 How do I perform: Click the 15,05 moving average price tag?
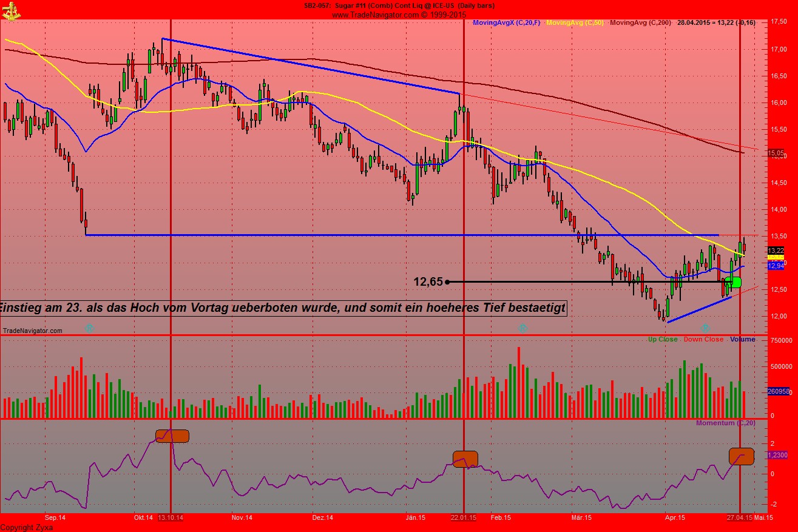pos(776,153)
